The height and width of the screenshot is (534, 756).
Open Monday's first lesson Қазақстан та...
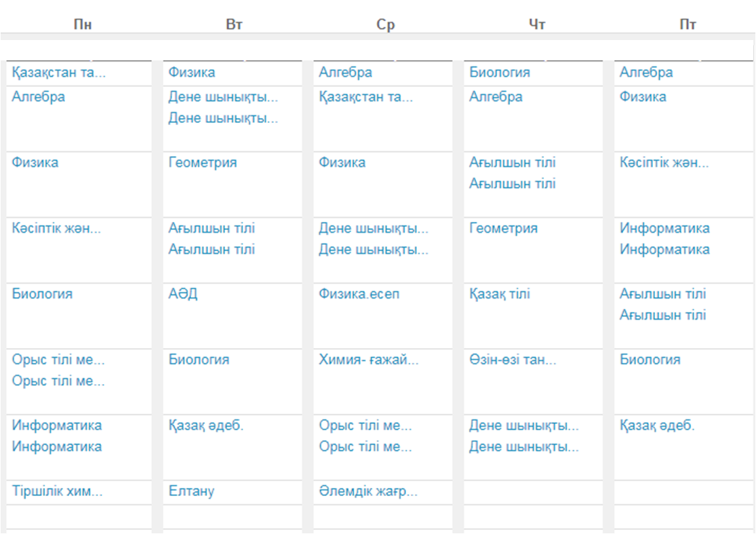pyautogui.click(x=58, y=73)
